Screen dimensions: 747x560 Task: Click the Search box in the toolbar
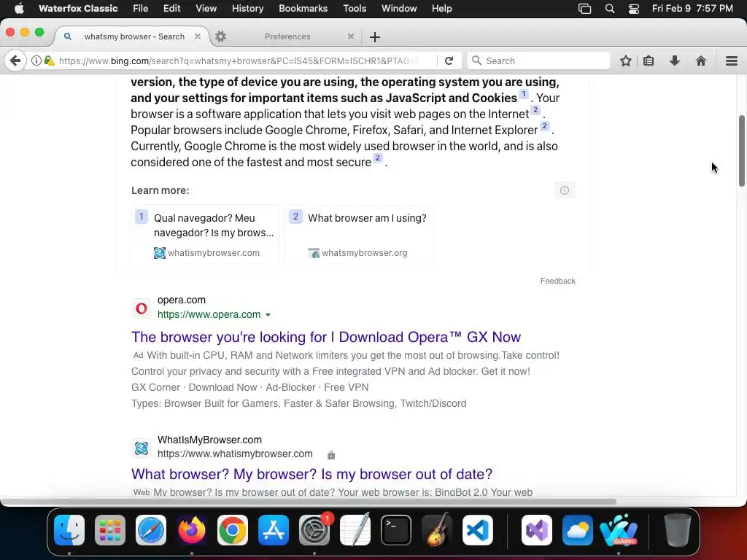[x=539, y=61]
